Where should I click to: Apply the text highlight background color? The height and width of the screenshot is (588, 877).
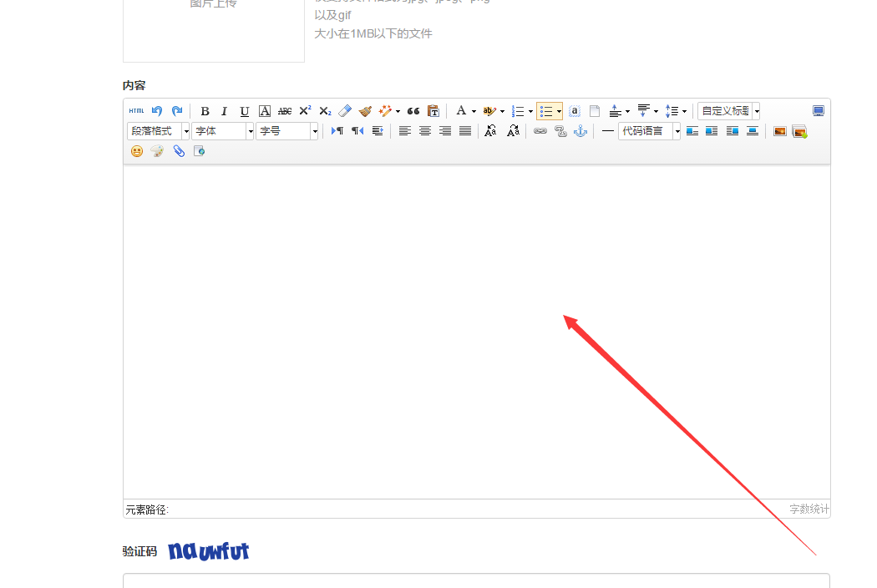click(489, 111)
